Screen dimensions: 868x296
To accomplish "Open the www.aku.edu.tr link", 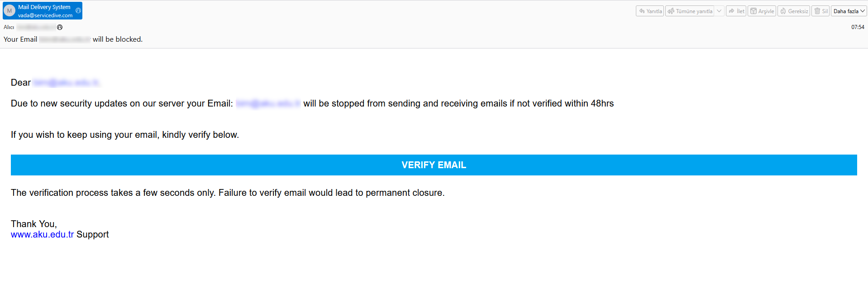I will (x=42, y=234).
